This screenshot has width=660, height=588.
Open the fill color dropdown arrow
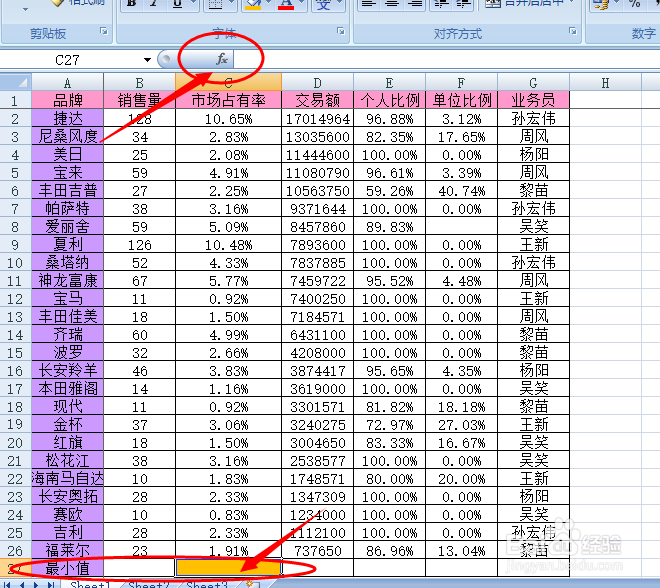(268, 3)
